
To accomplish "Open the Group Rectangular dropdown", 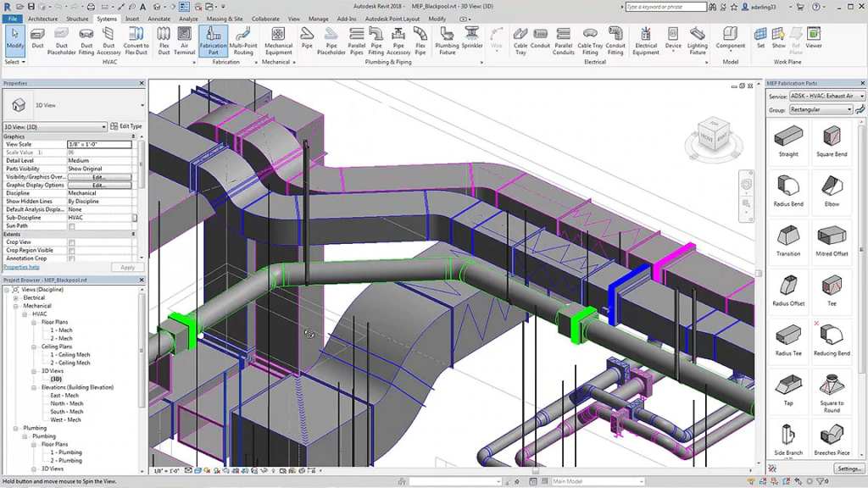I will coord(821,110).
